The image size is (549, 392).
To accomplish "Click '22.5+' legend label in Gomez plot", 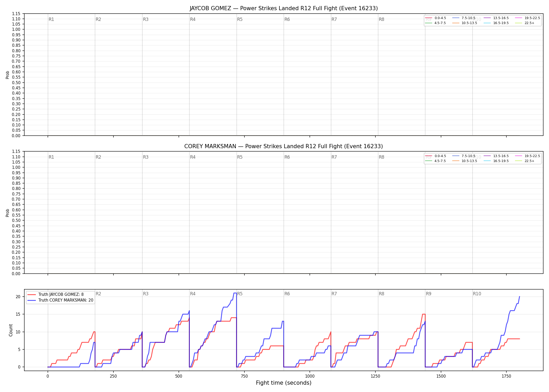I will [x=529, y=23].
